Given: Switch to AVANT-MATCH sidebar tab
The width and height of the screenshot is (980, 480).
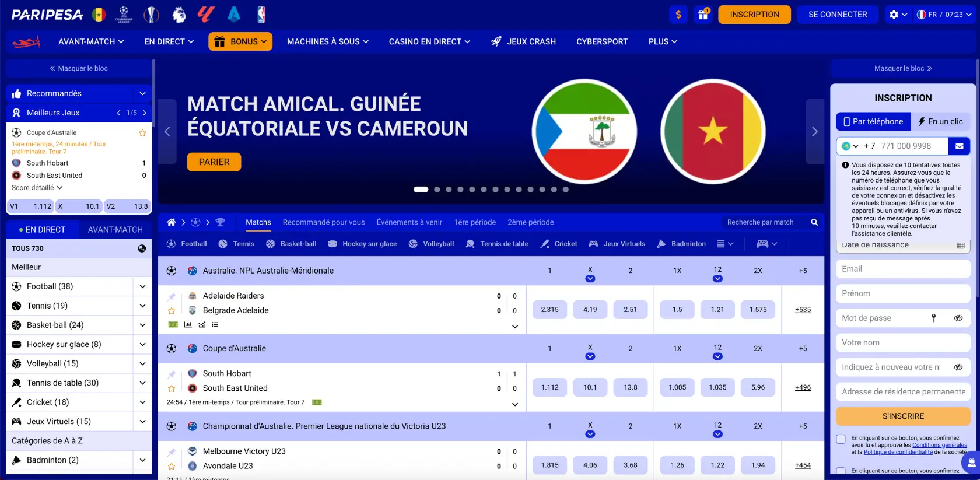Looking at the screenshot, I should click(115, 230).
